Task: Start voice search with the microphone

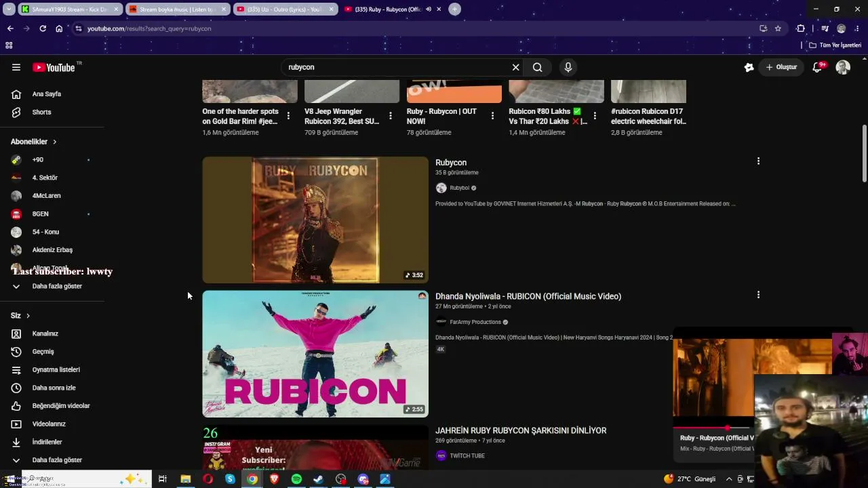Action: tap(568, 67)
